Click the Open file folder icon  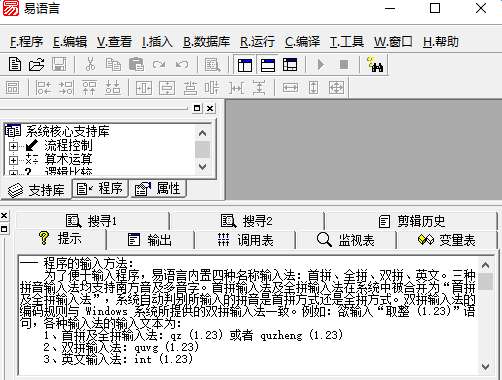(x=36, y=64)
